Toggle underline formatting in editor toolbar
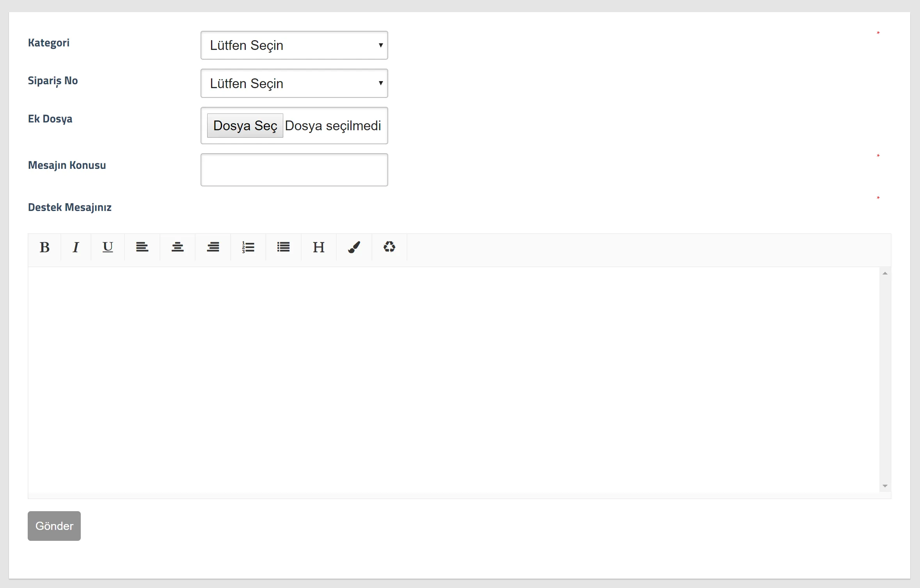This screenshot has width=920, height=588. (x=108, y=247)
